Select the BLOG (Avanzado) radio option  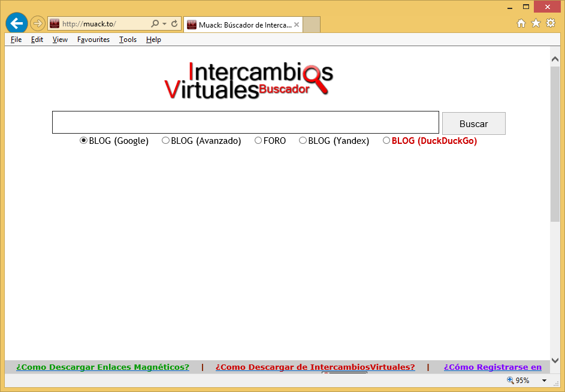(165, 140)
